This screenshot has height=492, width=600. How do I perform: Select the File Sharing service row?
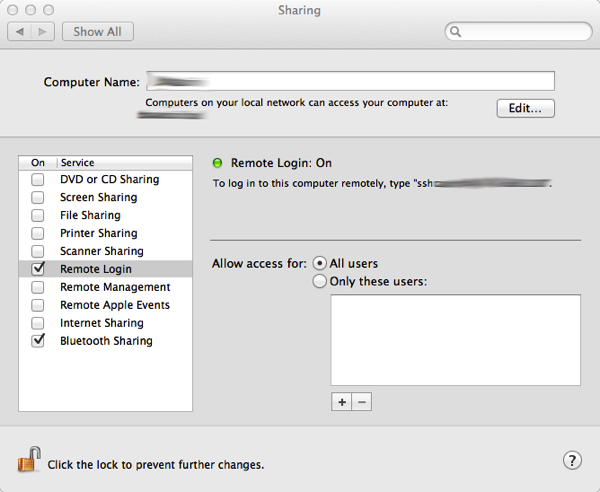[105, 215]
